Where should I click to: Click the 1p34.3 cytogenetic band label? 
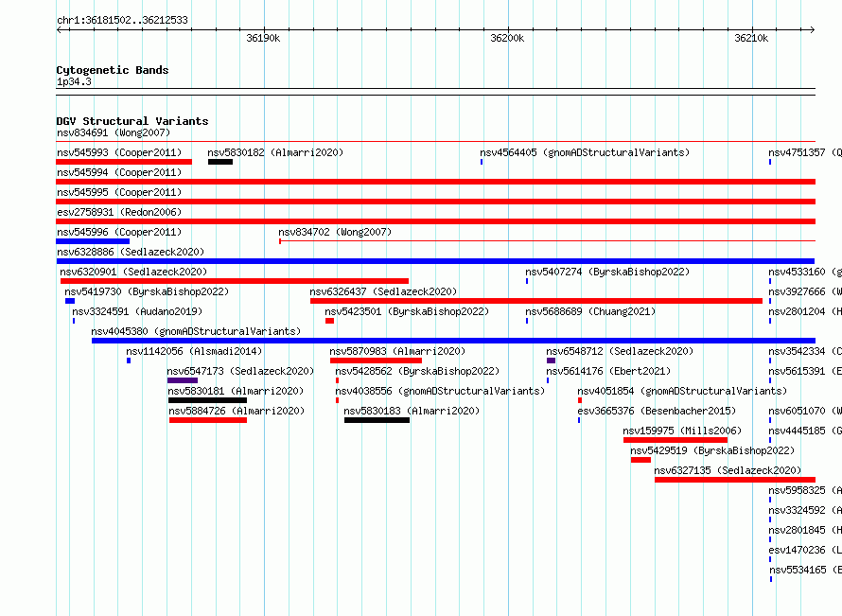coord(74,81)
